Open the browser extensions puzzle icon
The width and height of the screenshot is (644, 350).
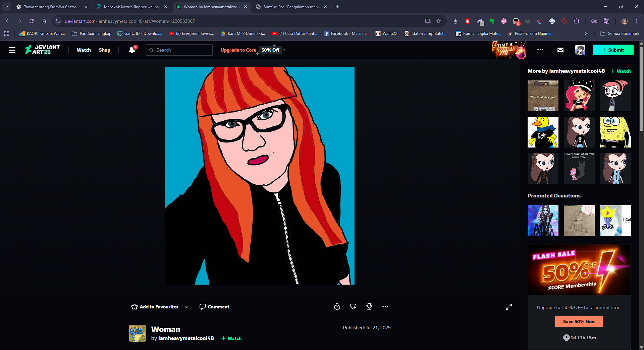(x=576, y=21)
